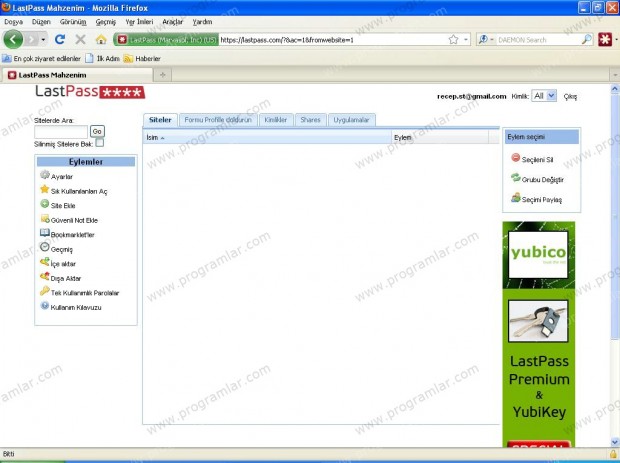Click the DAEMON Search input field
The image size is (620, 463).
coord(539,40)
